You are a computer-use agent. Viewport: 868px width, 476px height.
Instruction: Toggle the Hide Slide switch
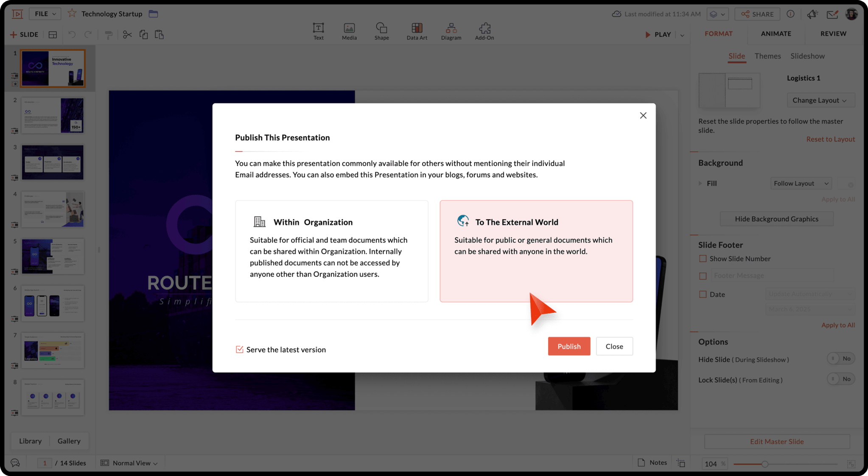tap(840, 359)
